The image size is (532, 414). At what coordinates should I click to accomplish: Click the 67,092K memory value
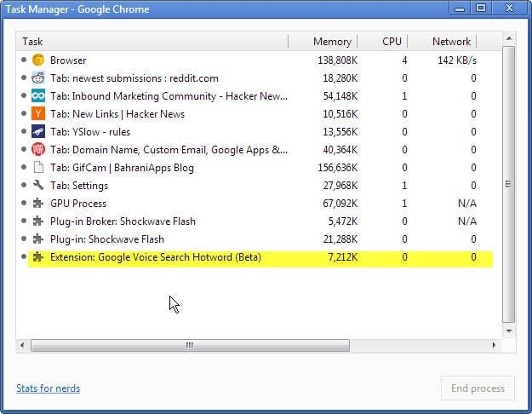click(340, 204)
